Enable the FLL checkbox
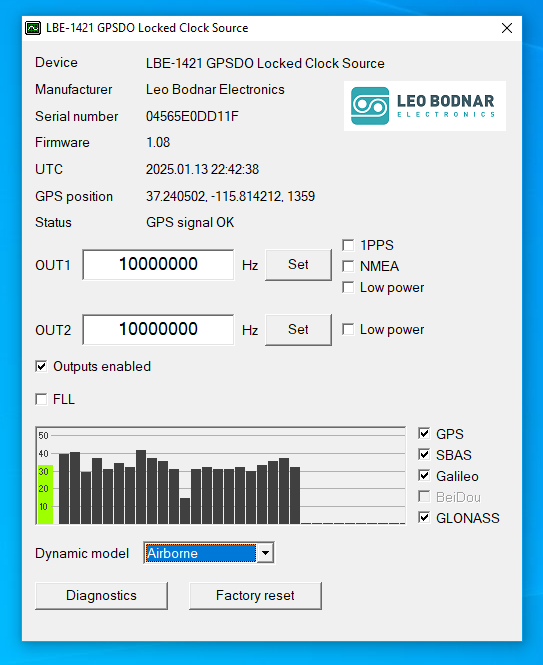The height and width of the screenshot is (665, 543). pos(41,400)
